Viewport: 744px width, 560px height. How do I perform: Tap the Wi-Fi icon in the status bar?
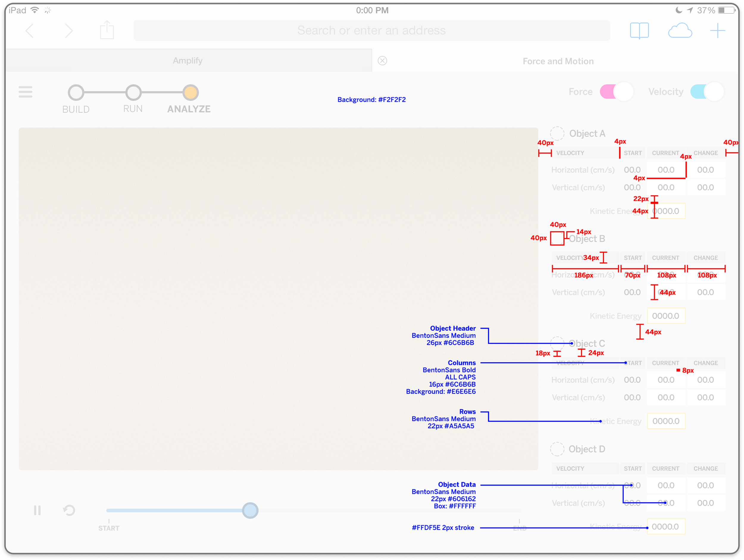point(35,10)
